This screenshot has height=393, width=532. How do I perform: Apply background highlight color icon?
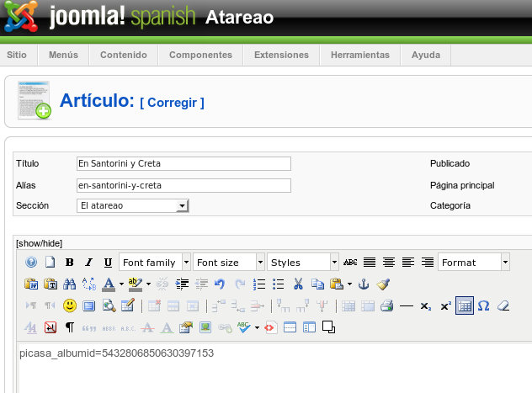point(136,284)
